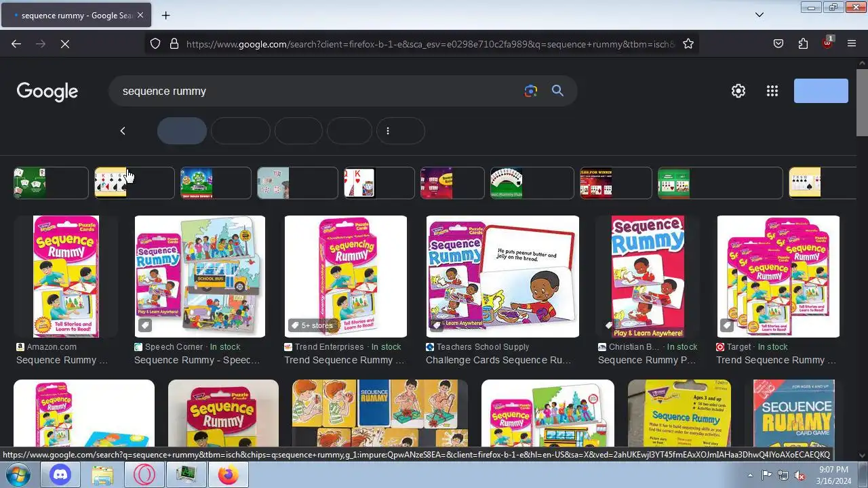The image size is (868, 488).
Task: Select the fanned cards on green suggestion chip
Action: (x=532, y=183)
